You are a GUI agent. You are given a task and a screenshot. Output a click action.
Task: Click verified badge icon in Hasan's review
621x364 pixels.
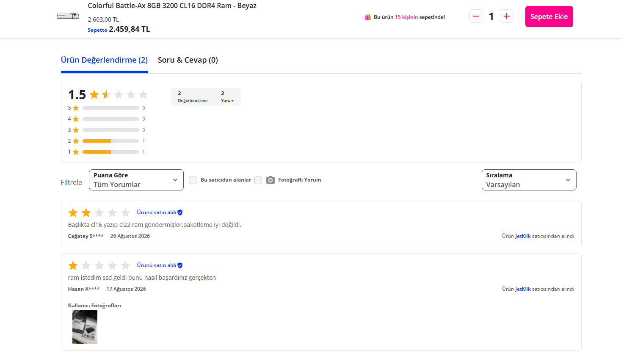tap(180, 265)
